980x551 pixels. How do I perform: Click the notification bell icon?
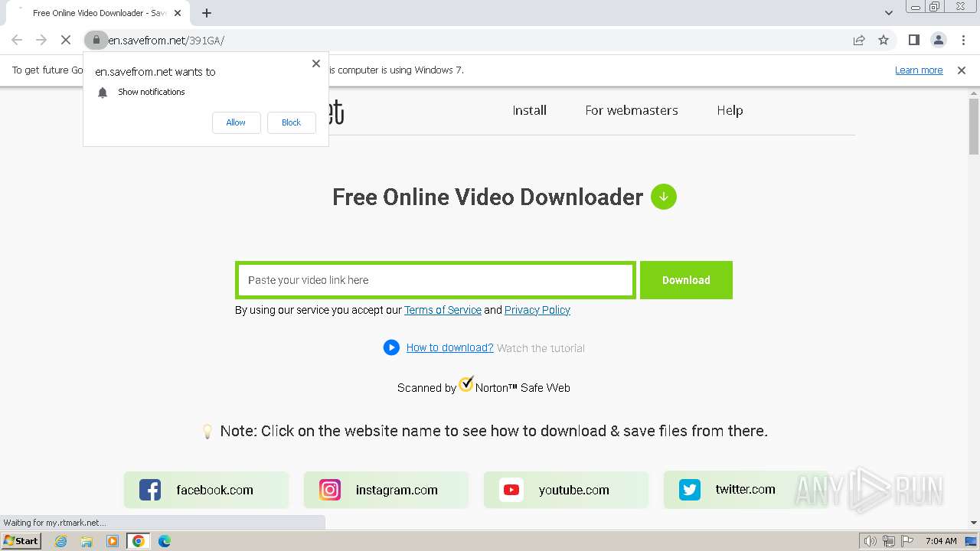click(x=103, y=92)
